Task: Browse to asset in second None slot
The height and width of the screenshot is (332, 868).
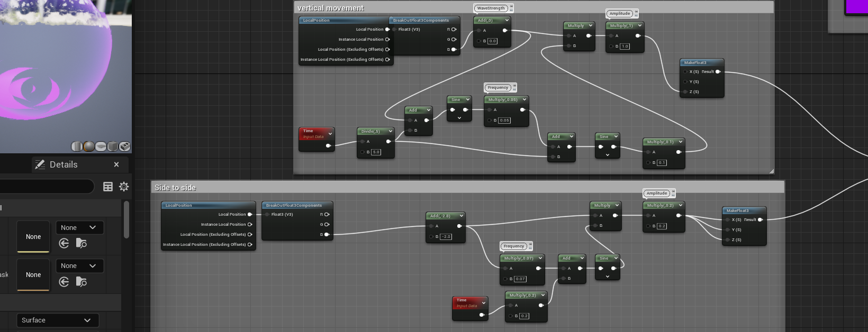Action: 82,282
